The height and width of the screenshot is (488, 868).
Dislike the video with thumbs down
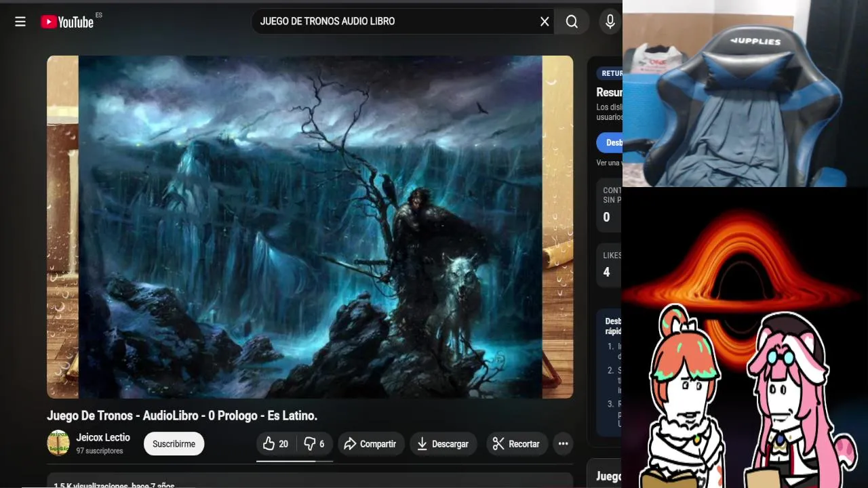click(x=314, y=444)
